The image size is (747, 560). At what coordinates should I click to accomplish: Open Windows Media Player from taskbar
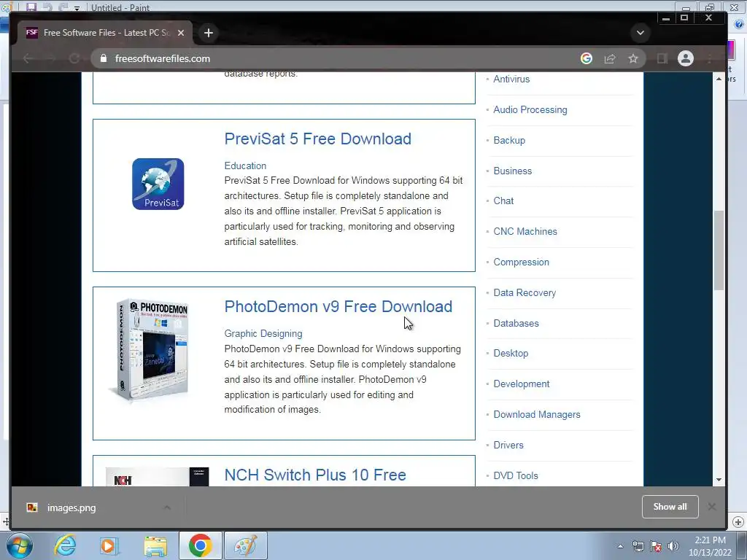click(x=109, y=545)
